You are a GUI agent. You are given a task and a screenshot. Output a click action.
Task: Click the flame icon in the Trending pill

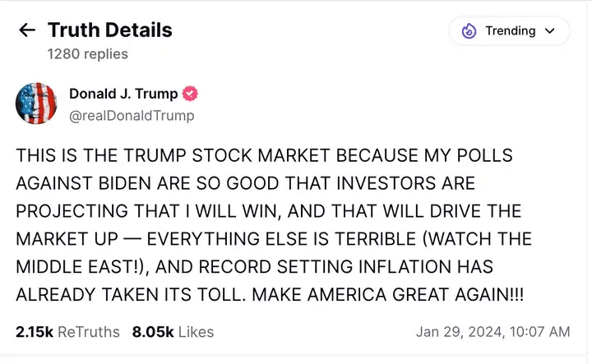(x=469, y=31)
